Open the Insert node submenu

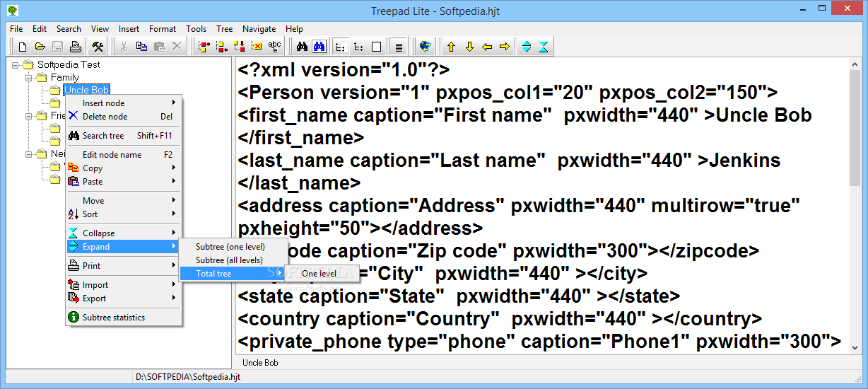click(x=123, y=103)
